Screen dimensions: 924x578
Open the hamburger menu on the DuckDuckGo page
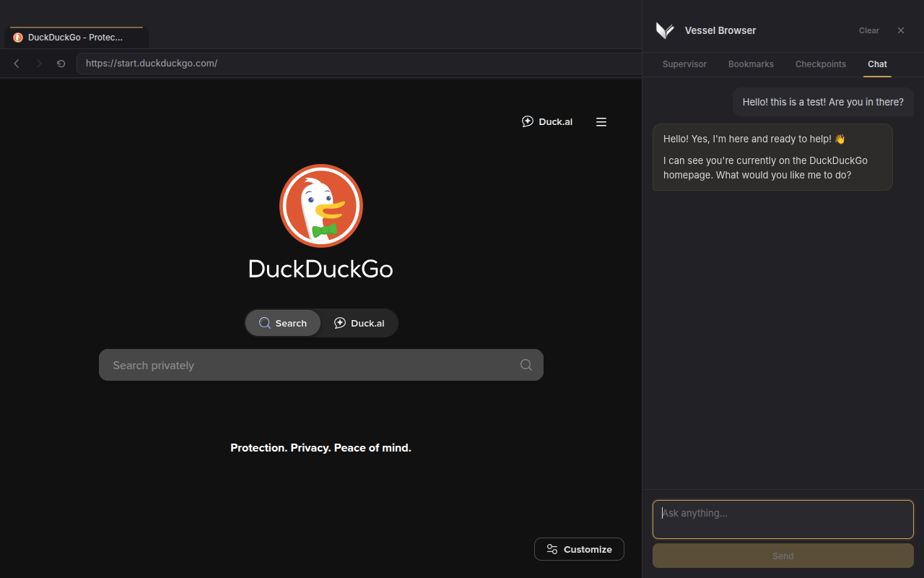(601, 121)
